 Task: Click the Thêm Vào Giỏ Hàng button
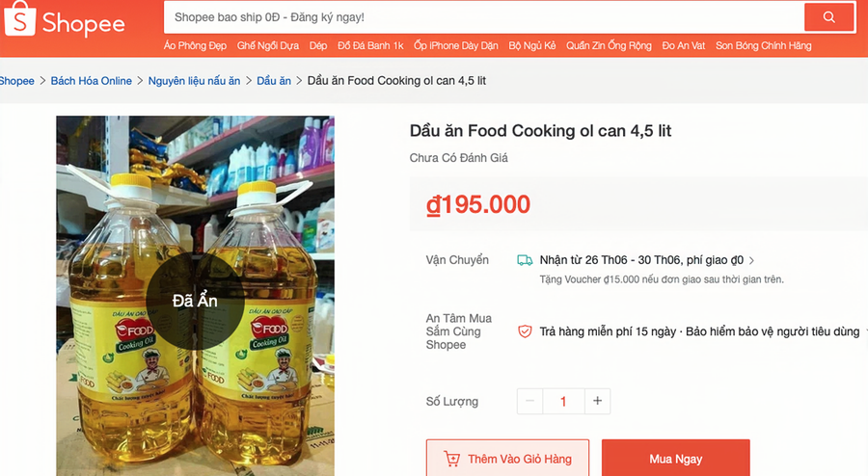507,459
